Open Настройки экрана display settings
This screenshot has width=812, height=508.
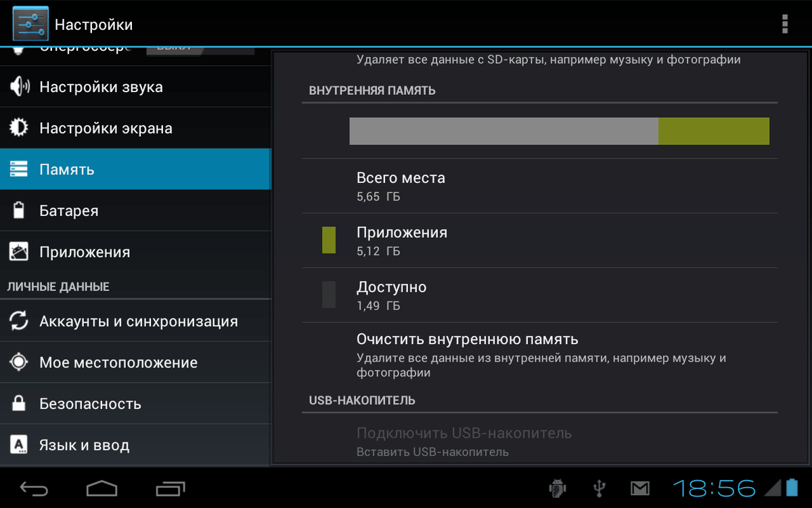click(x=135, y=128)
